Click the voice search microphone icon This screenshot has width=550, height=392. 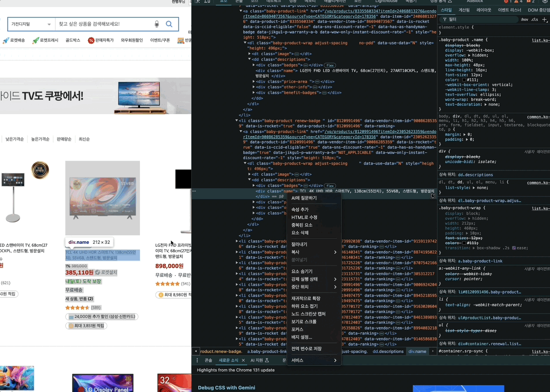click(x=157, y=24)
